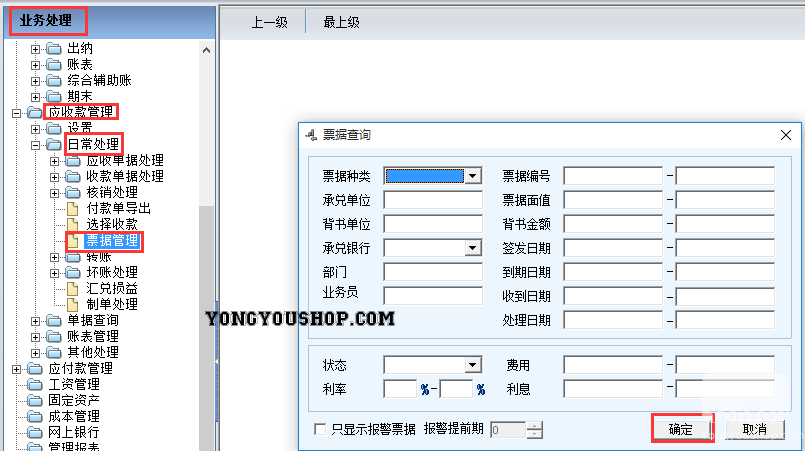
Task: Focus the first 票据编号 field
Action: pos(613,176)
